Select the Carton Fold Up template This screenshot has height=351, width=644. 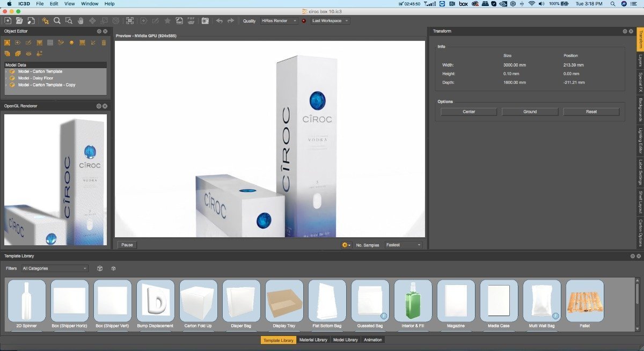click(x=199, y=301)
